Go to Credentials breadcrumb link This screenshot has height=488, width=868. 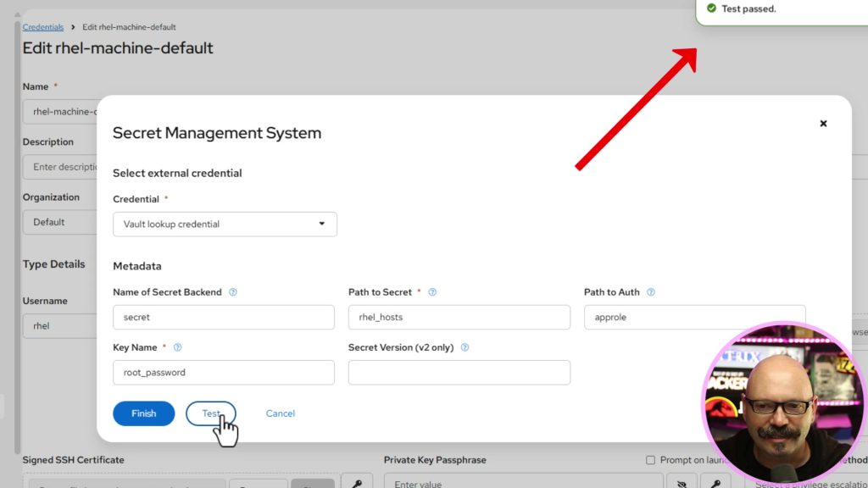[x=42, y=27]
